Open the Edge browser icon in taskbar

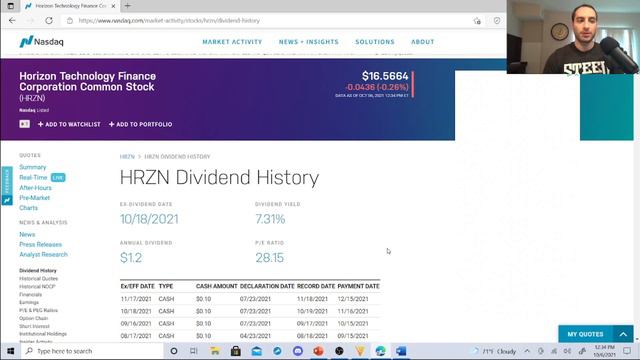pyautogui.click(x=380, y=351)
